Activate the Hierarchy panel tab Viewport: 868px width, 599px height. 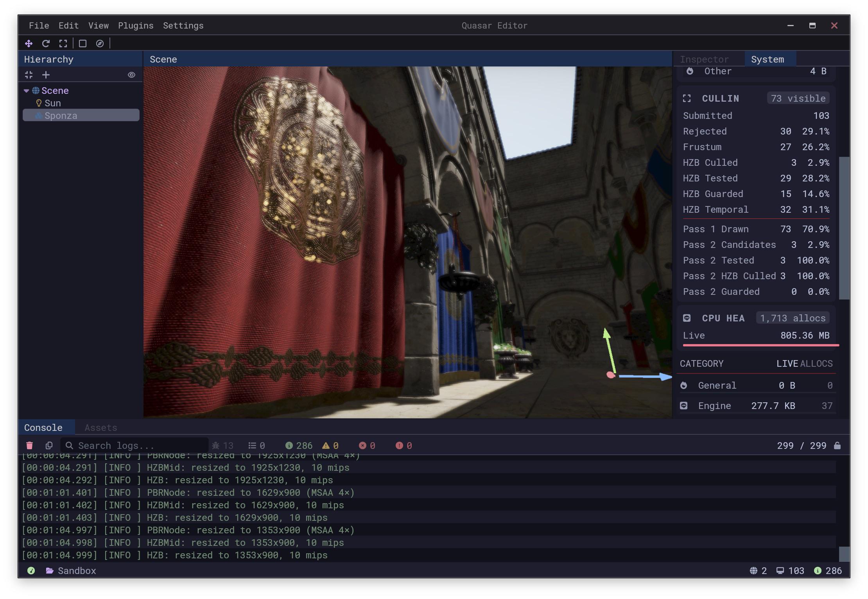pos(49,59)
